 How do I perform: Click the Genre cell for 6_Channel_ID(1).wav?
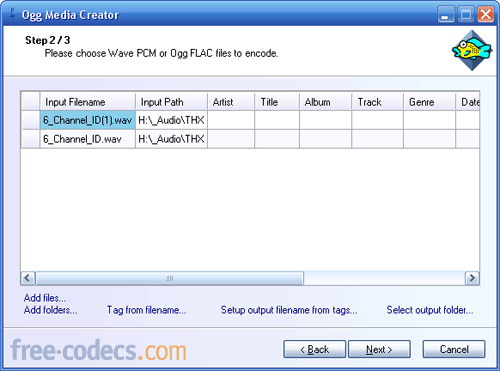click(x=429, y=120)
